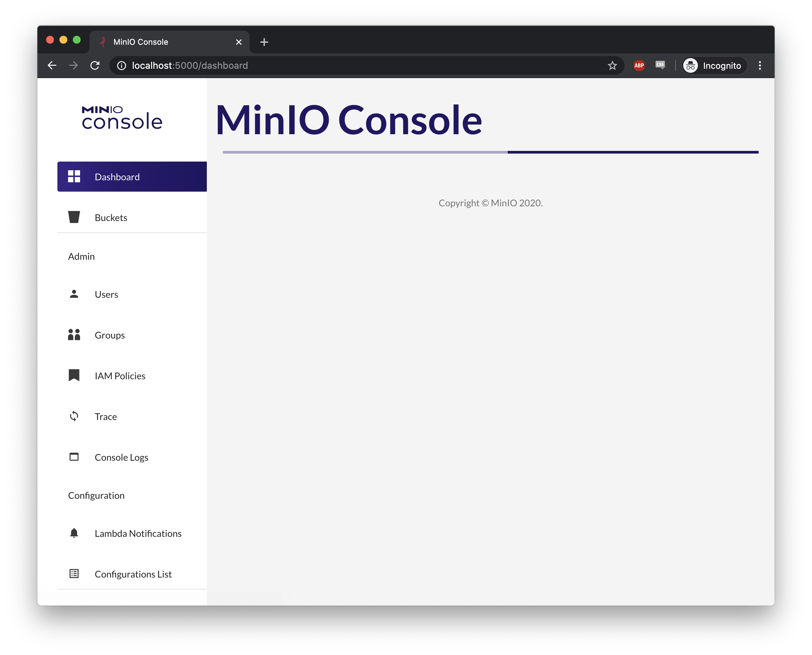Click the Dashboard grid icon
812x655 pixels.
tap(74, 177)
